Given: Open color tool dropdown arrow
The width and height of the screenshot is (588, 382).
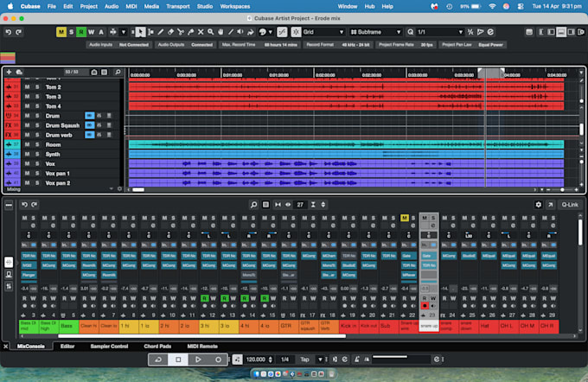Looking at the screenshot, I should (271, 32).
